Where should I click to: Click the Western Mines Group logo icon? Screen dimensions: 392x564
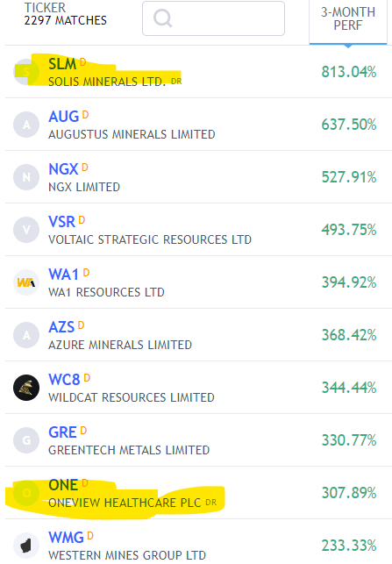[26, 546]
